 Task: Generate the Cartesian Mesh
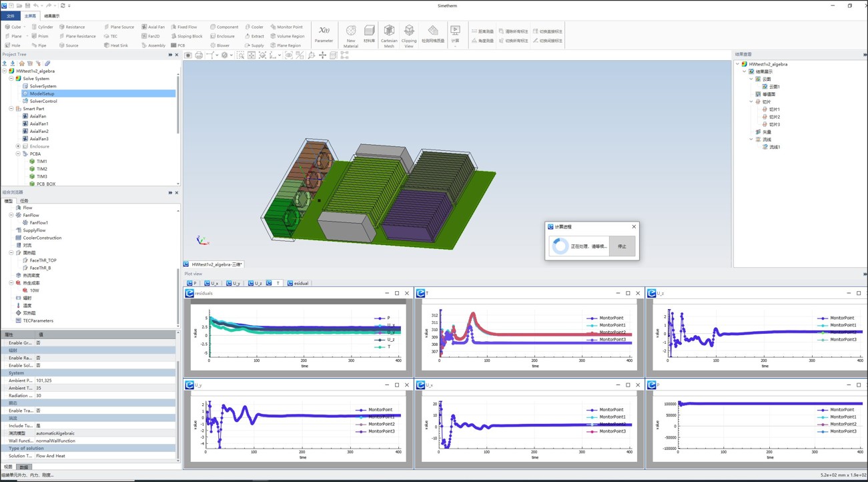pos(389,36)
